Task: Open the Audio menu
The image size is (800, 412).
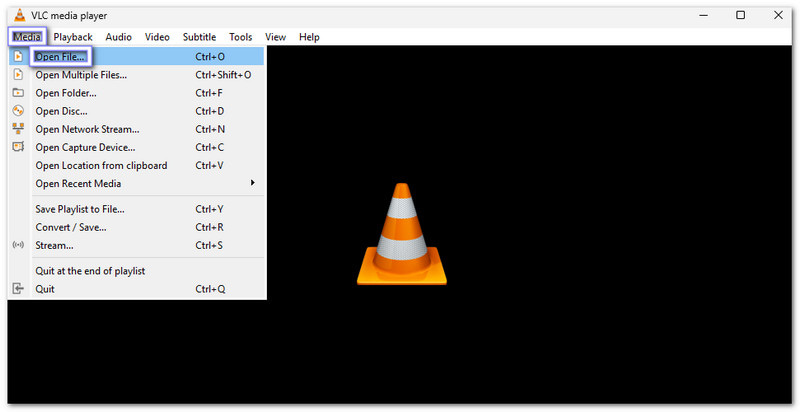Action: point(118,37)
